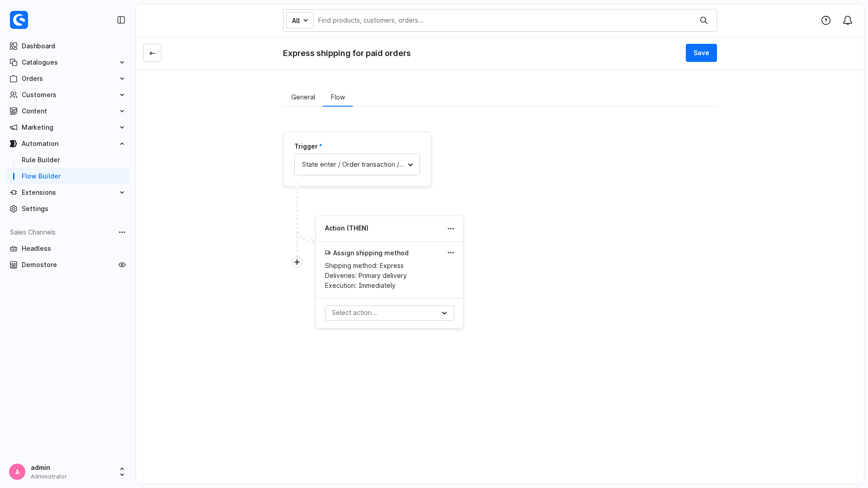The width and height of the screenshot is (868, 488).
Task: Open the Action (THEN) three-dot menu
Action: tap(451, 229)
